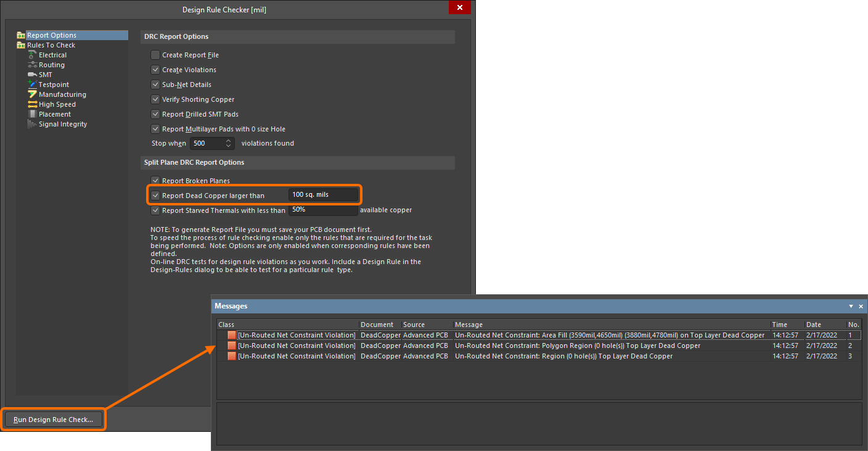Enable the Create Report File checkbox
Image resolution: width=868 pixels, height=451 pixels.
click(x=155, y=55)
